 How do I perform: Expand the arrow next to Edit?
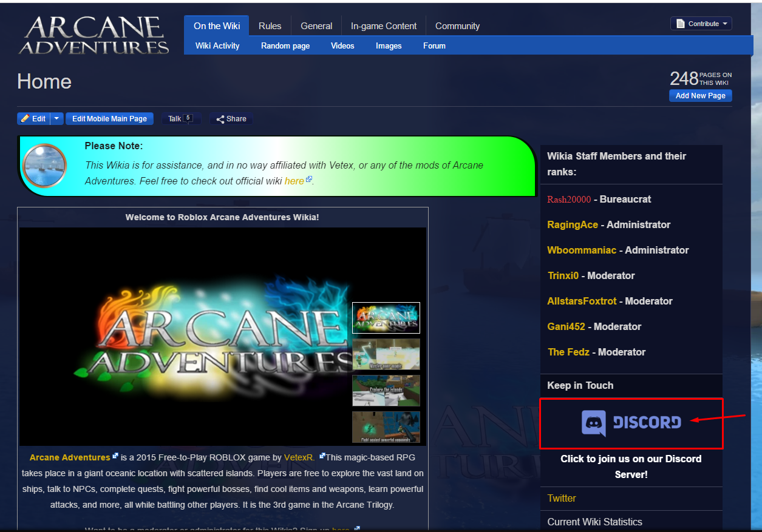click(x=56, y=119)
